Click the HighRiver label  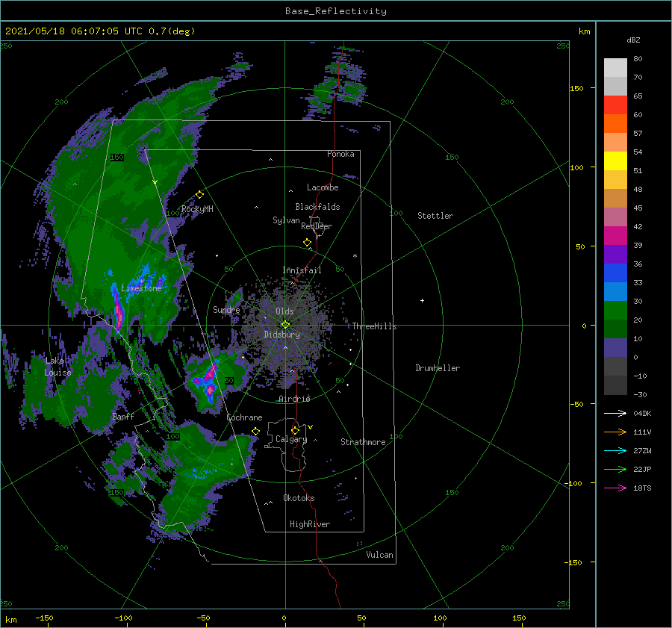(310, 524)
